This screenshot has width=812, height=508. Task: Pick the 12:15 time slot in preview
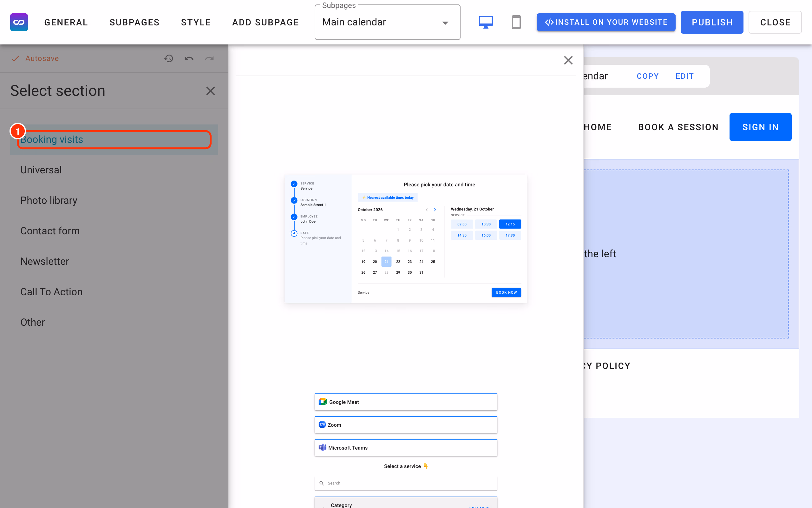coord(510,224)
